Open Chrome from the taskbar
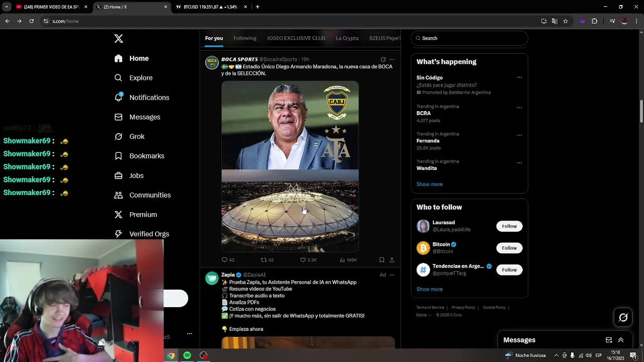 click(171, 355)
